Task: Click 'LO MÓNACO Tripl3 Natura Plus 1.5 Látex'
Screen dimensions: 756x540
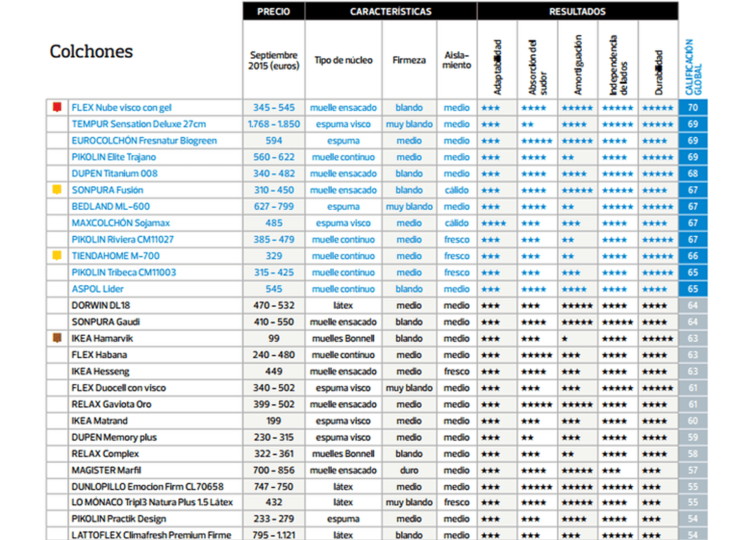Action: click(x=152, y=502)
